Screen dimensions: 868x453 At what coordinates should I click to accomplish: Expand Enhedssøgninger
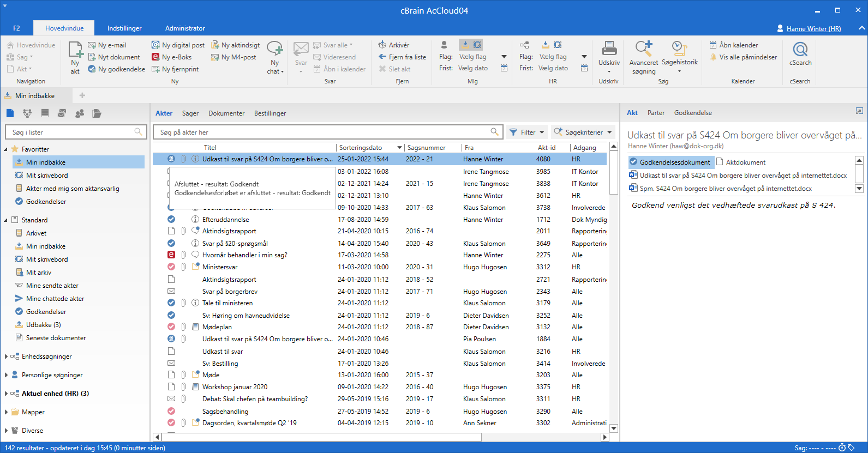pyautogui.click(x=6, y=357)
